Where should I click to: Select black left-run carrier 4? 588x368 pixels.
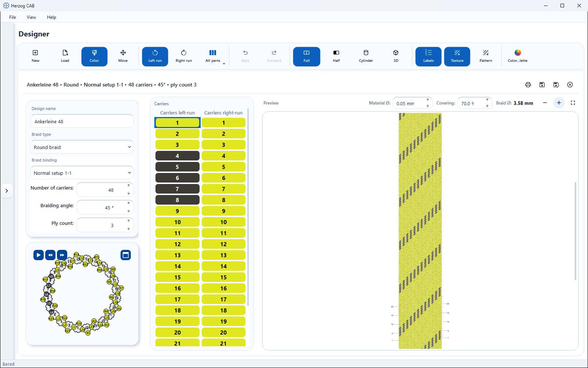tap(178, 156)
